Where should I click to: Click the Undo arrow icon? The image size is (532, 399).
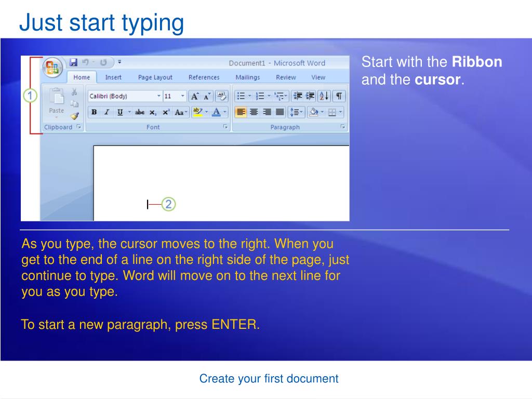point(85,62)
